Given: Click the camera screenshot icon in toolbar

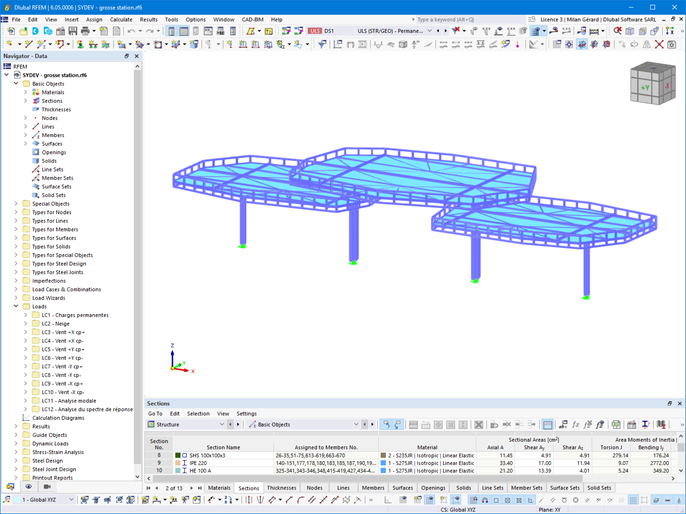Looking at the screenshot, I should 671,44.
